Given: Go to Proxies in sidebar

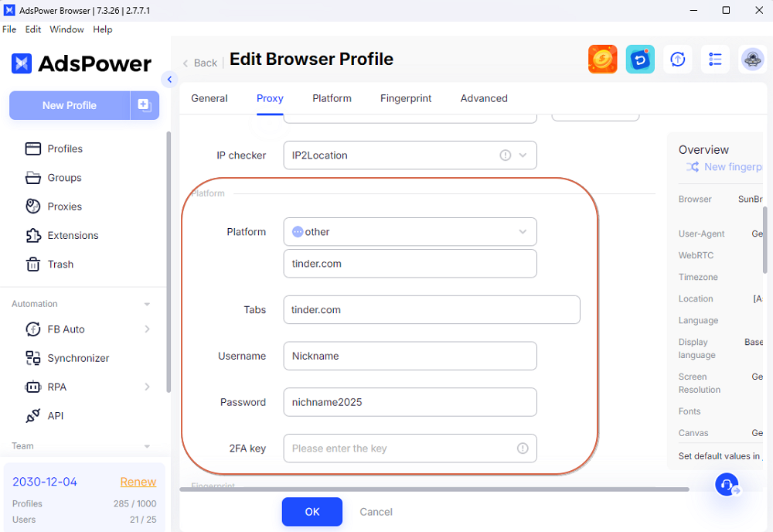Looking at the screenshot, I should click(x=64, y=206).
